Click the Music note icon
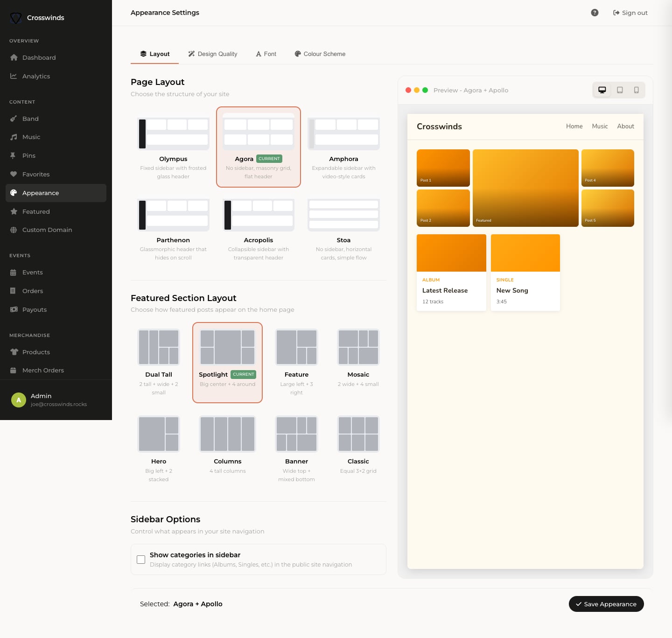The image size is (672, 638). pyautogui.click(x=14, y=137)
